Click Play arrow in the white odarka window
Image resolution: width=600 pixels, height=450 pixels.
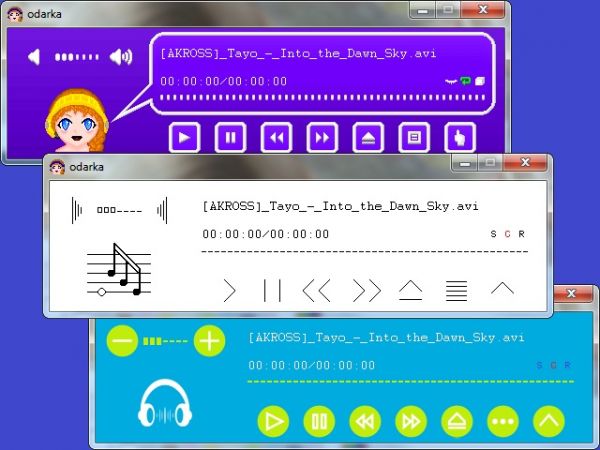point(229,291)
